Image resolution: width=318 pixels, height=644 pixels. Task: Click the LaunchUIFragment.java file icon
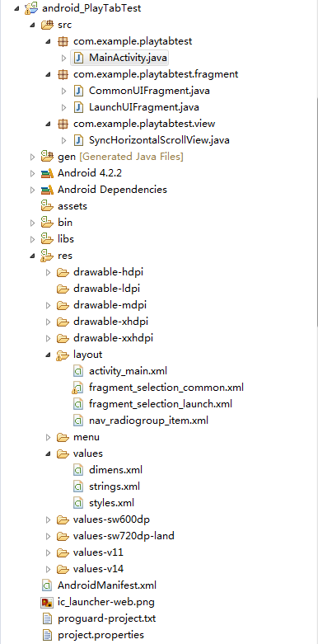[78, 107]
